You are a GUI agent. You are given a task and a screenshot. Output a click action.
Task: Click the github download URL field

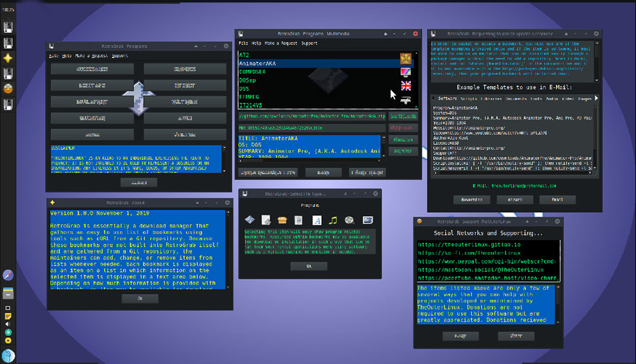tap(312, 116)
